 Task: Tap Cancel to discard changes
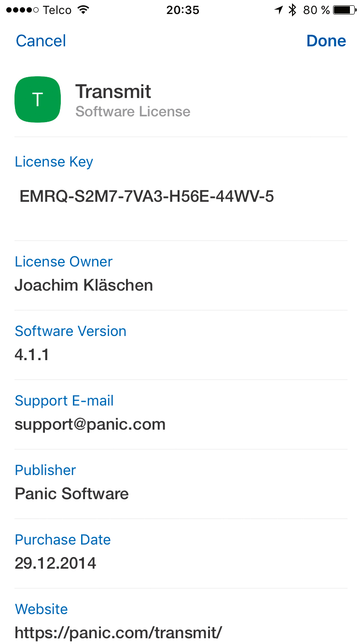41,41
